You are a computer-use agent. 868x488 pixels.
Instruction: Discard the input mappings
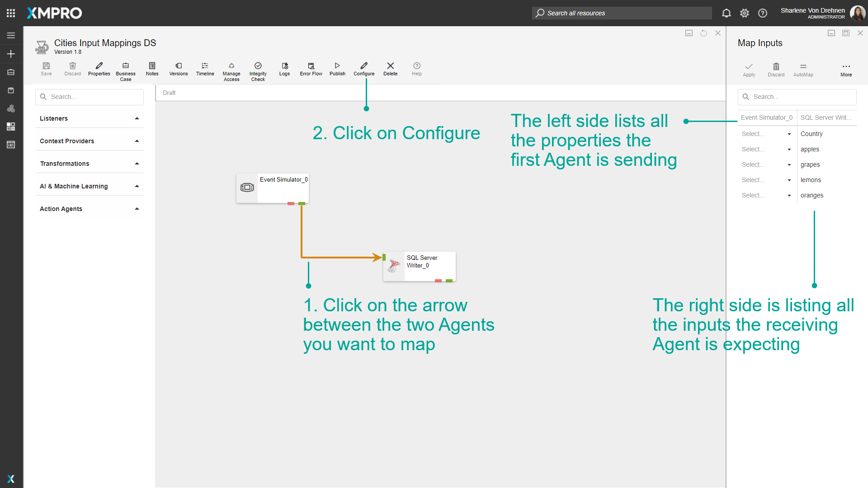[776, 69]
